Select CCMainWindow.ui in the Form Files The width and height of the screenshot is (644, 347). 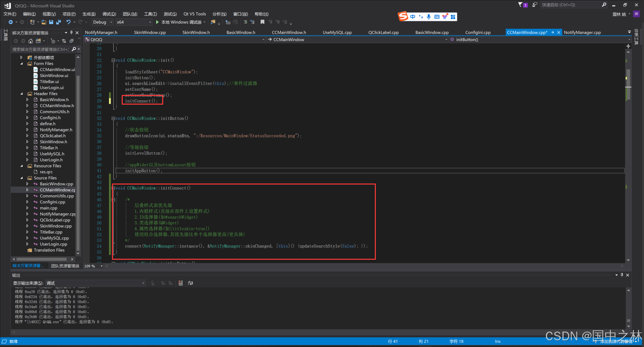(58, 70)
